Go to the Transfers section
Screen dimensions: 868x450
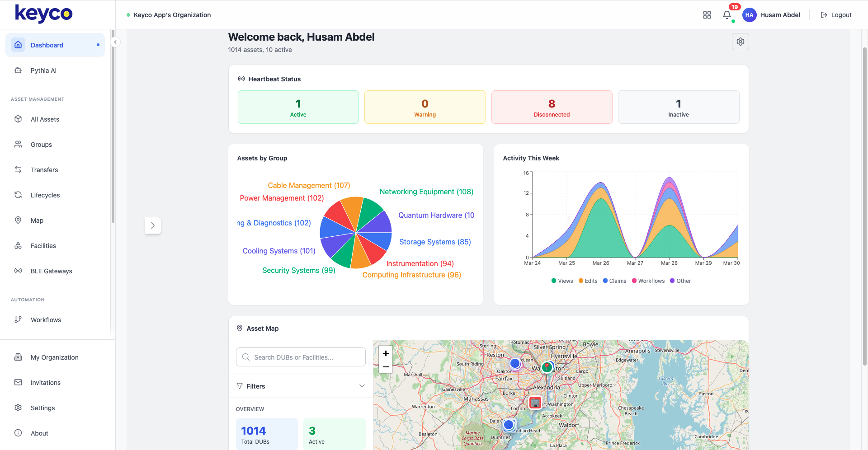tap(44, 169)
